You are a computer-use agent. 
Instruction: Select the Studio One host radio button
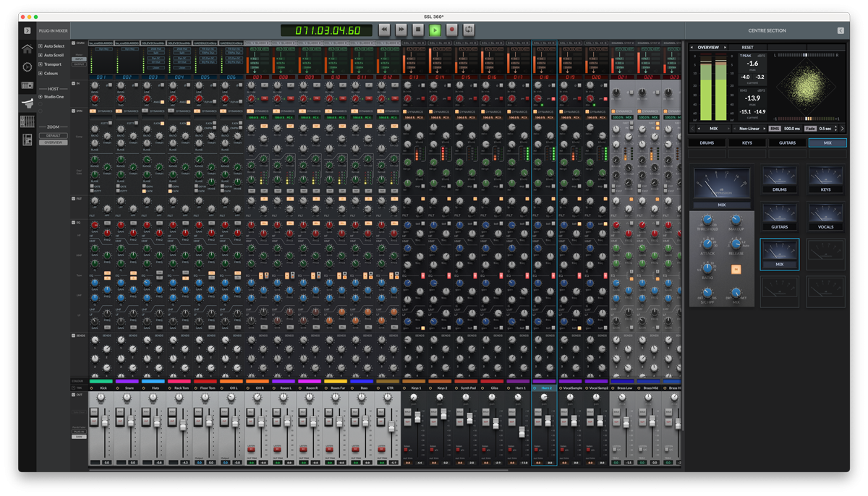click(41, 97)
